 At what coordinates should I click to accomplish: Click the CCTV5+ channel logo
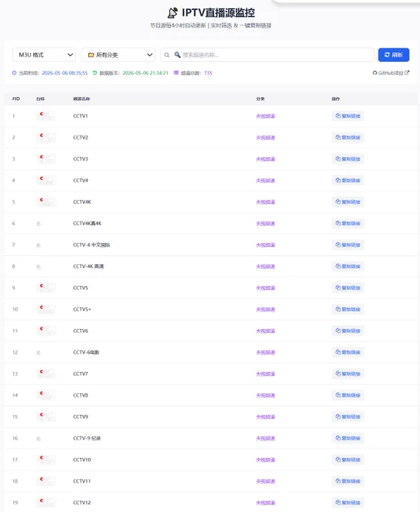pos(46,309)
